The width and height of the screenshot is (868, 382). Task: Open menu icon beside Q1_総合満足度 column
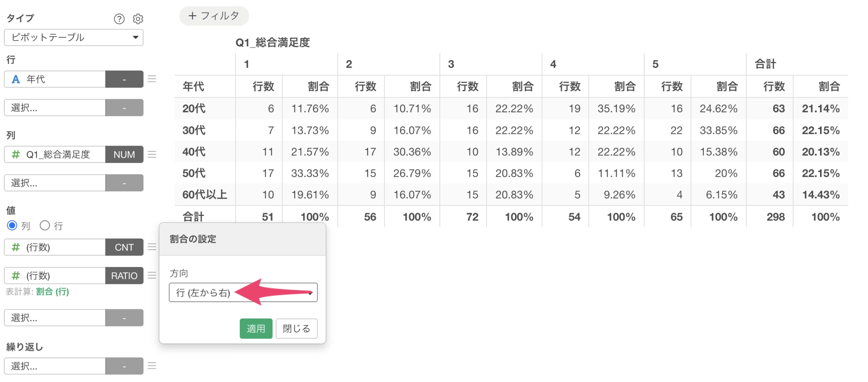click(152, 154)
